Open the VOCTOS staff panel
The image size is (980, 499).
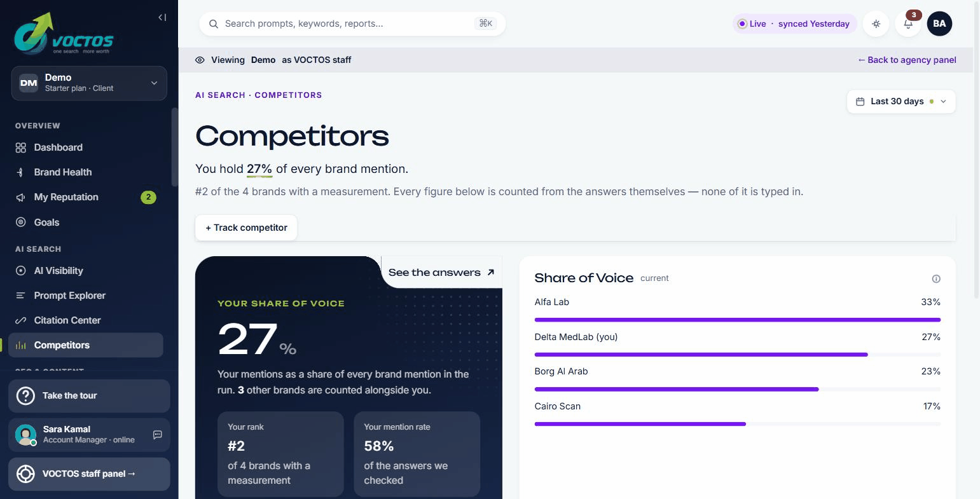coord(89,474)
